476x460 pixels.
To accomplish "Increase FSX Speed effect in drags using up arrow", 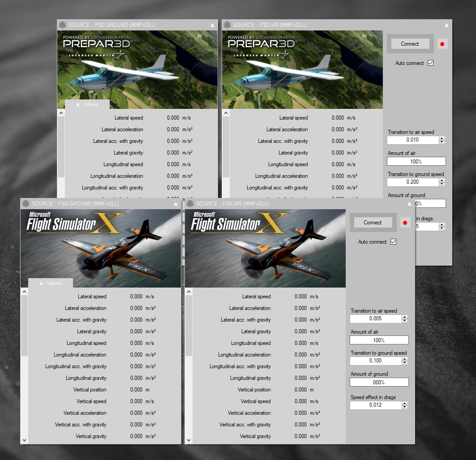I will (405, 403).
